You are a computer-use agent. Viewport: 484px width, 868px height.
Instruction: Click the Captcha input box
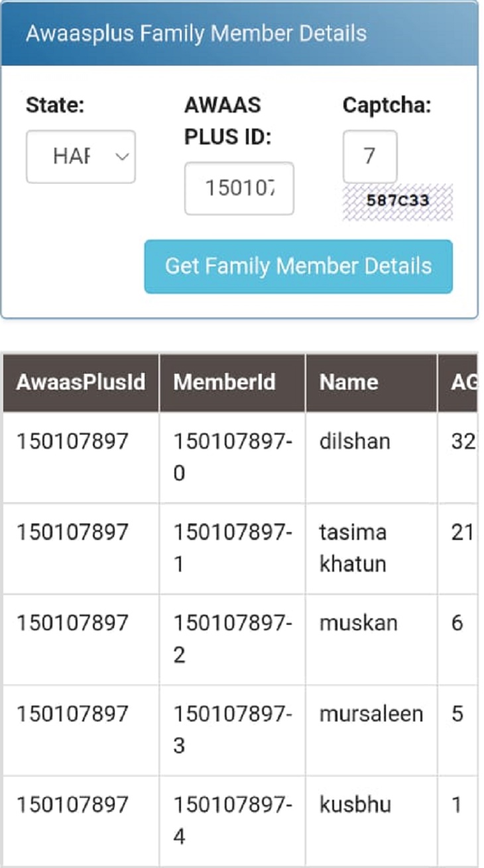(369, 156)
